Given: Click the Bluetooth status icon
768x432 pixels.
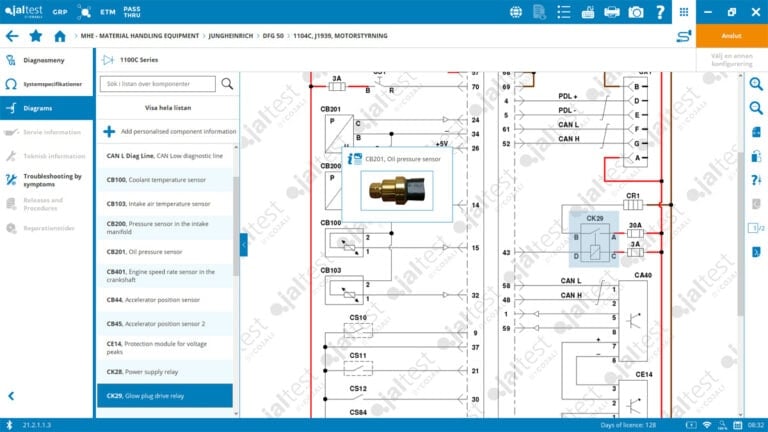Looking at the screenshot, I should click(9, 425).
